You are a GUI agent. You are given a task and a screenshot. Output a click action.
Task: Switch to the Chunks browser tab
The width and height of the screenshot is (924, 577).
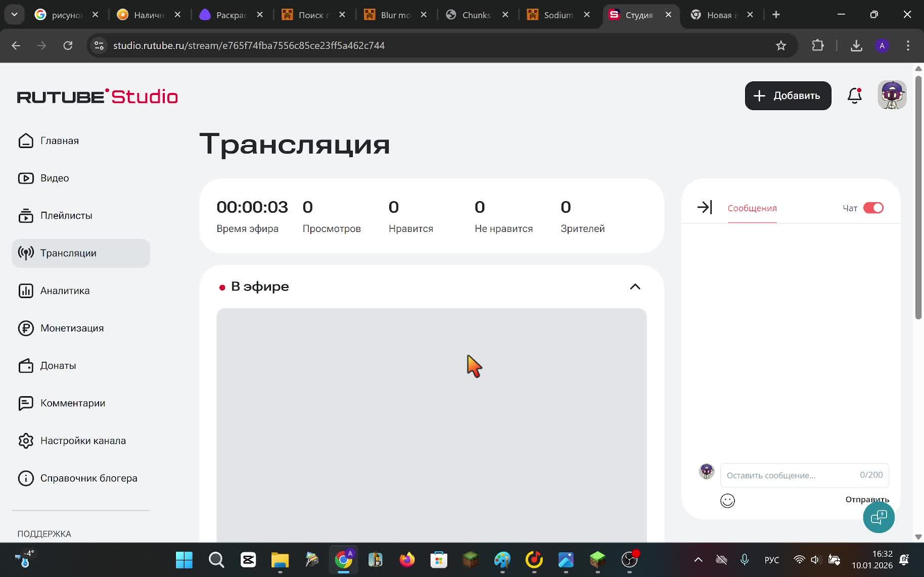(x=476, y=15)
